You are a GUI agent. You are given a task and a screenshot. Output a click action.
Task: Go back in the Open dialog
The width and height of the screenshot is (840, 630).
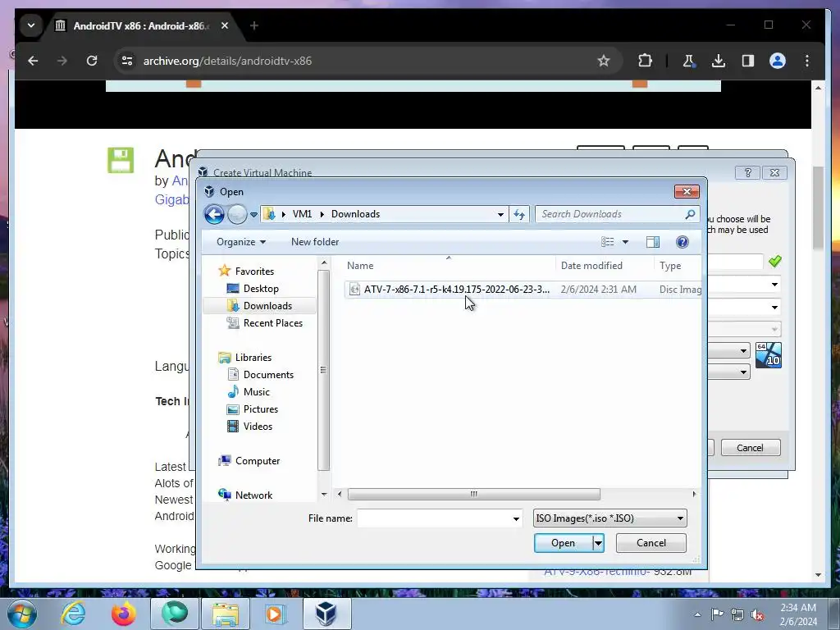click(214, 214)
